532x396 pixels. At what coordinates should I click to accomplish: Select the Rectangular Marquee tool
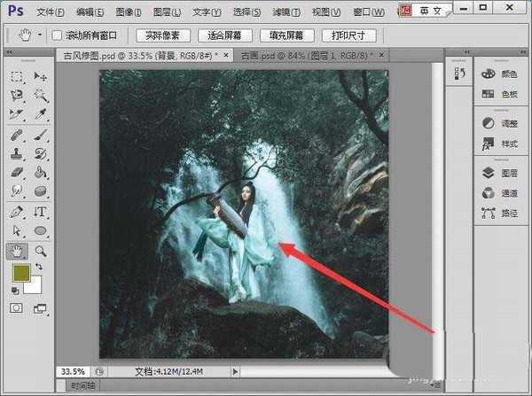(17, 77)
